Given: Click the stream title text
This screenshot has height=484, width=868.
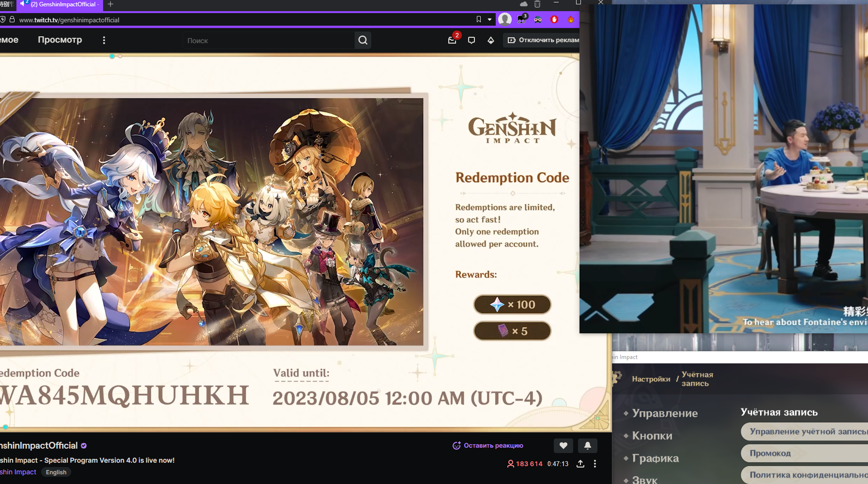Looking at the screenshot, I should [x=87, y=460].
